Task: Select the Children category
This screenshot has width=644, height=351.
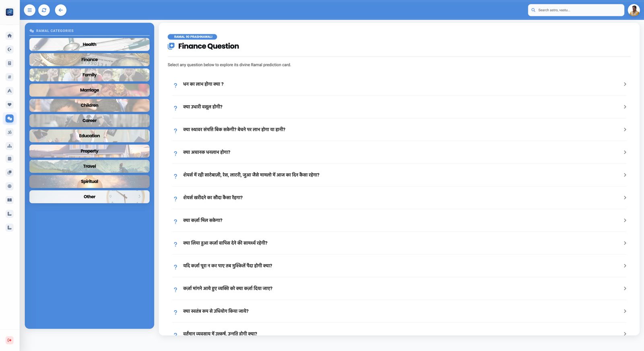Action: point(89,105)
